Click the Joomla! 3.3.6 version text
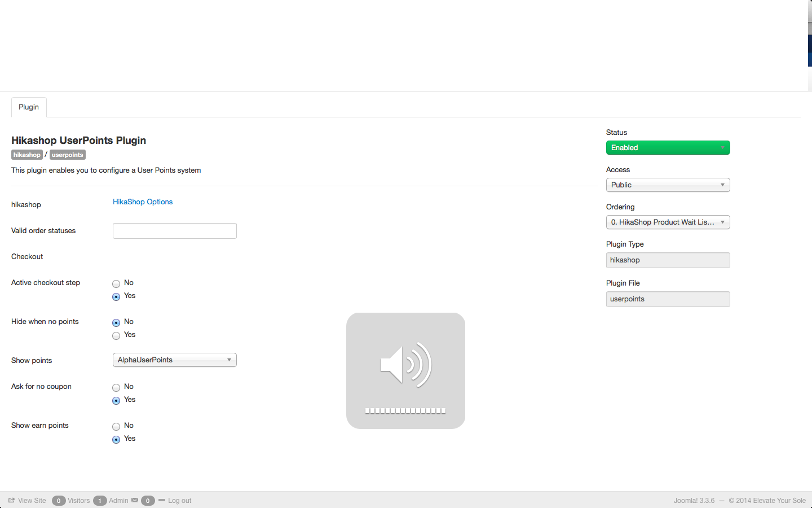The height and width of the screenshot is (508, 812). 694,500
